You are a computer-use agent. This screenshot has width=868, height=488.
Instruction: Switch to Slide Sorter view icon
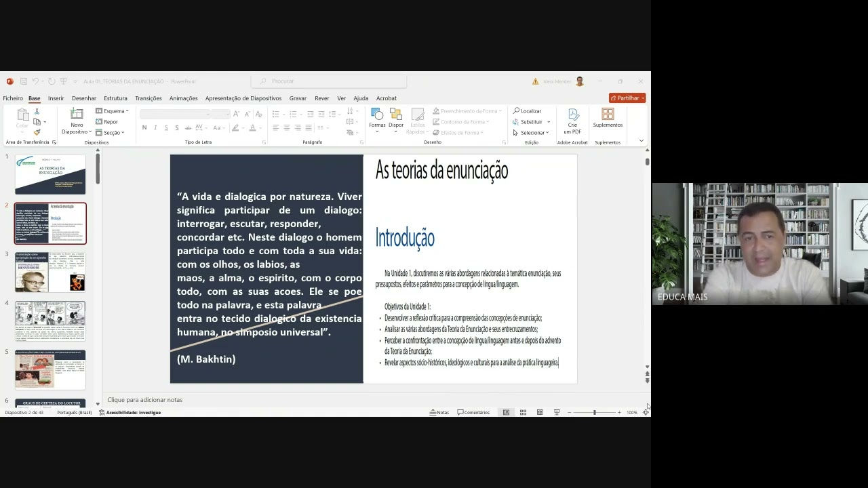523,412
